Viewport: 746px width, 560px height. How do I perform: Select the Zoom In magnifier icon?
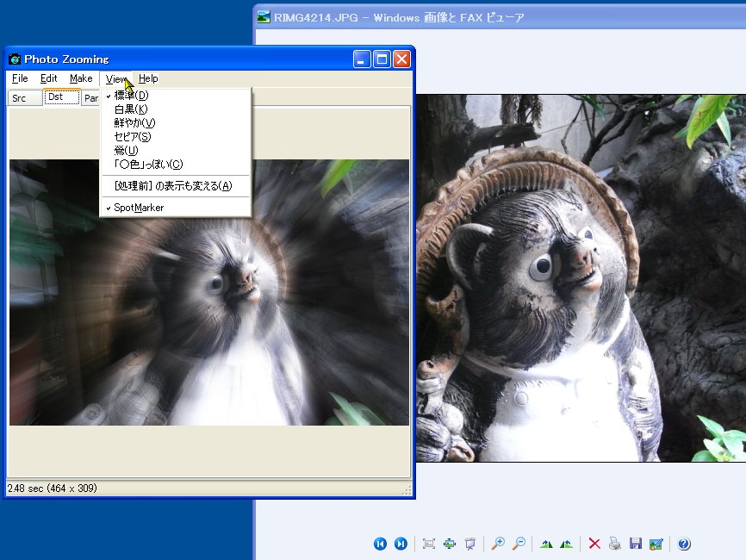click(498, 544)
